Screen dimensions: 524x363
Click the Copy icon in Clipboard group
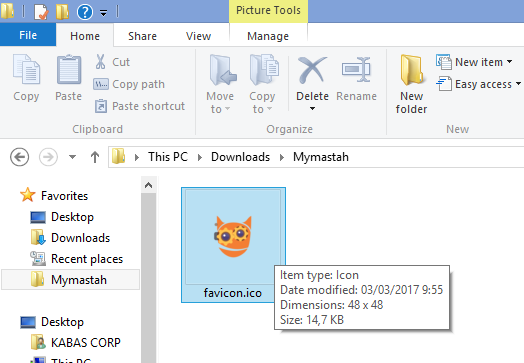click(26, 70)
